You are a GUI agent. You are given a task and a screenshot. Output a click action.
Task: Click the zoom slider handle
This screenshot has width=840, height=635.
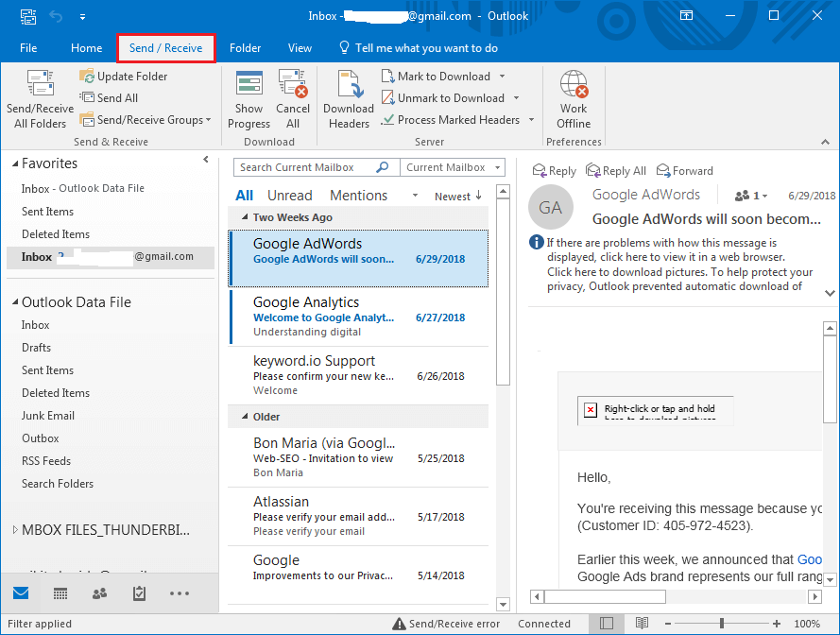(x=722, y=624)
